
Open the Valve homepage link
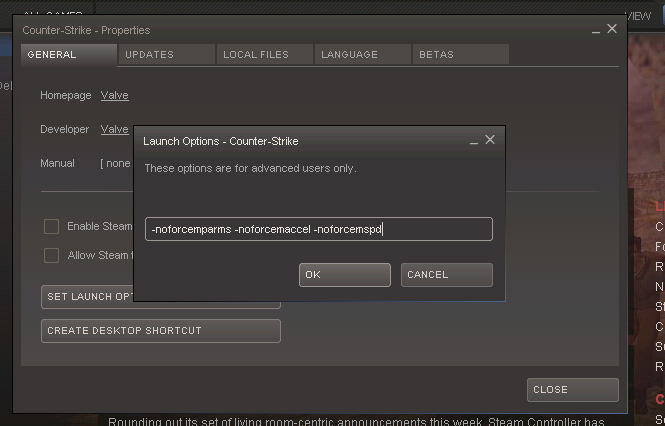tap(115, 95)
